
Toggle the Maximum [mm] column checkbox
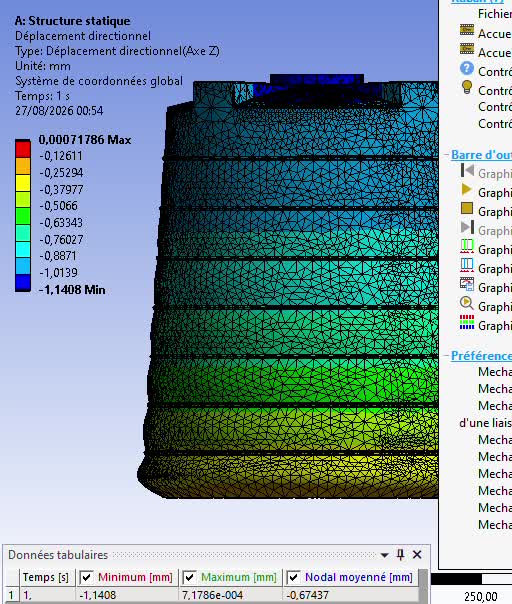point(189,577)
